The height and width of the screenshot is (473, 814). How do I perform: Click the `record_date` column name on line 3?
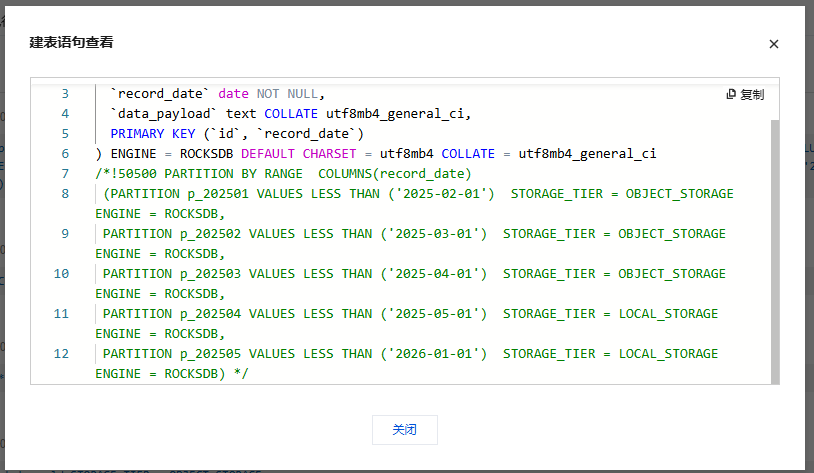coord(159,94)
